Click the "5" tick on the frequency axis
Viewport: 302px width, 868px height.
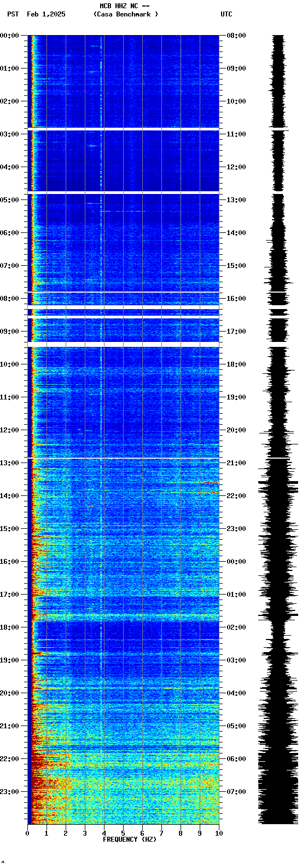pyautogui.click(x=123, y=833)
